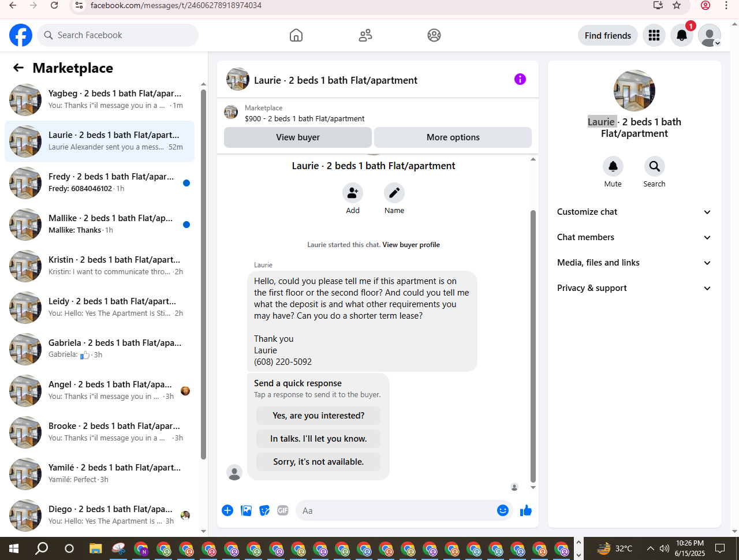Click the More options button
Viewport: 739px width, 560px height.
[453, 137]
